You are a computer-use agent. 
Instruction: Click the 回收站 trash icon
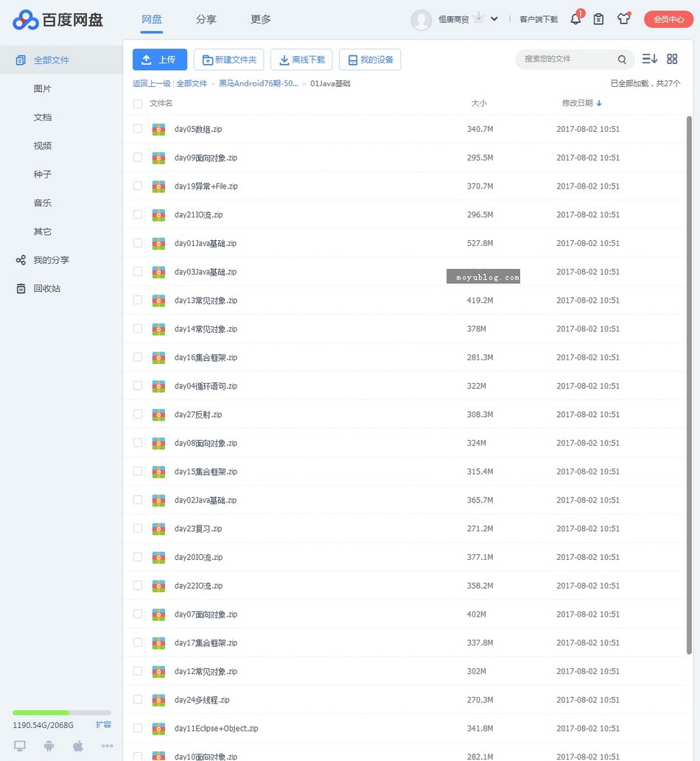(x=21, y=289)
